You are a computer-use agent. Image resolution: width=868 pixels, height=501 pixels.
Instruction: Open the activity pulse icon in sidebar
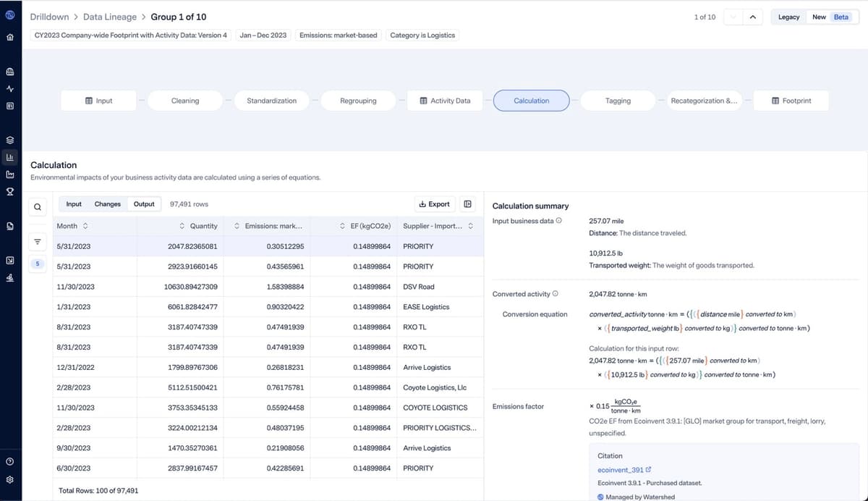(x=10, y=88)
